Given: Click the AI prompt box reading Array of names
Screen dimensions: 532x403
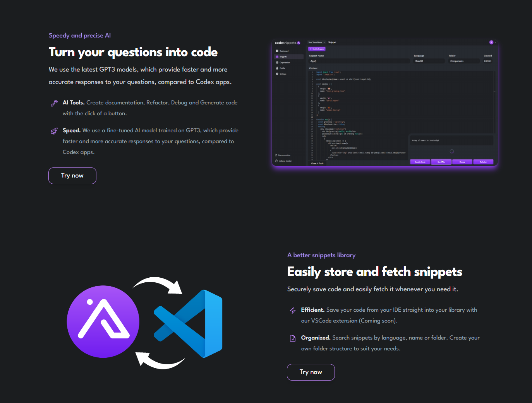Looking at the screenshot, I should tap(452, 140).
